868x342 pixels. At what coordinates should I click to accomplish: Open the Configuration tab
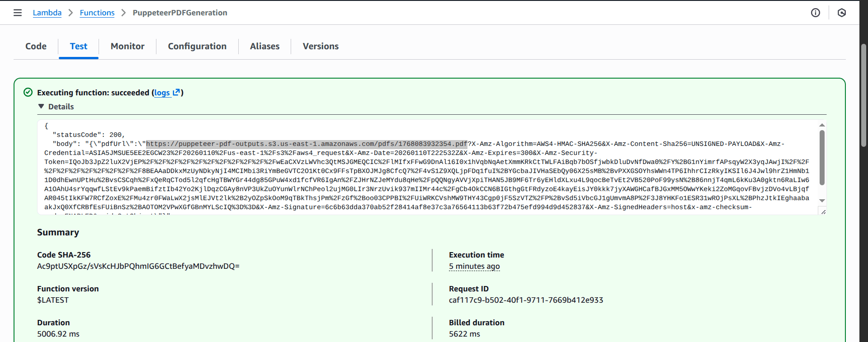tap(197, 46)
